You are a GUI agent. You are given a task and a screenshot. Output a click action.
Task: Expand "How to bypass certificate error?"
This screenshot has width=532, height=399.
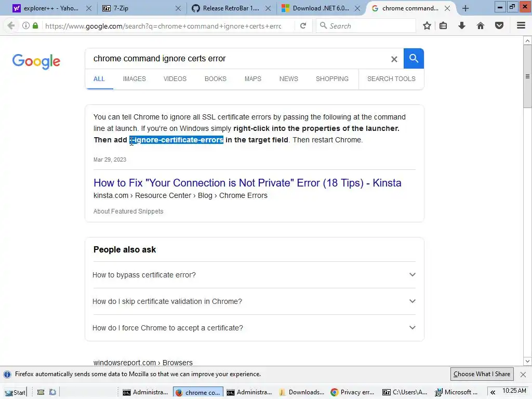click(x=254, y=275)
